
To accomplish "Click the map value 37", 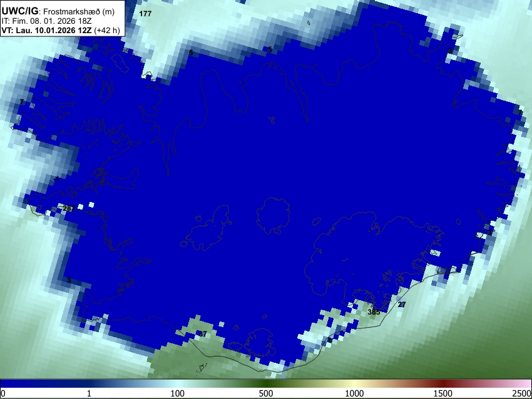I will click(203, 334).
